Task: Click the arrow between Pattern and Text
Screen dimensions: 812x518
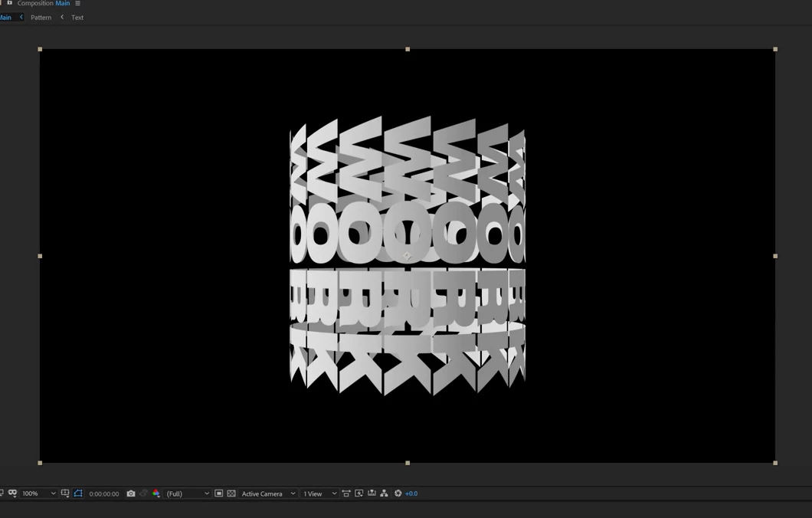Action: click(x=62, y=17)
